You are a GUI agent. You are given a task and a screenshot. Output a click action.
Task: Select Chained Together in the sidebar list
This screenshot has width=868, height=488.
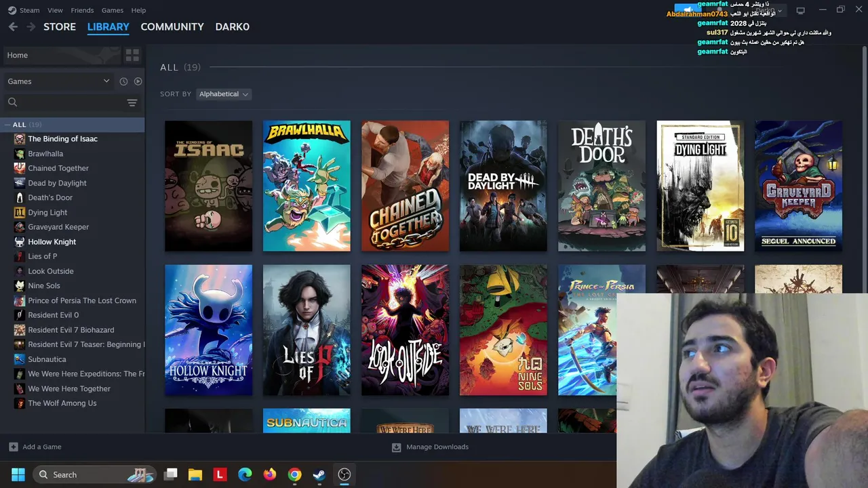click(x=58, y=168)
